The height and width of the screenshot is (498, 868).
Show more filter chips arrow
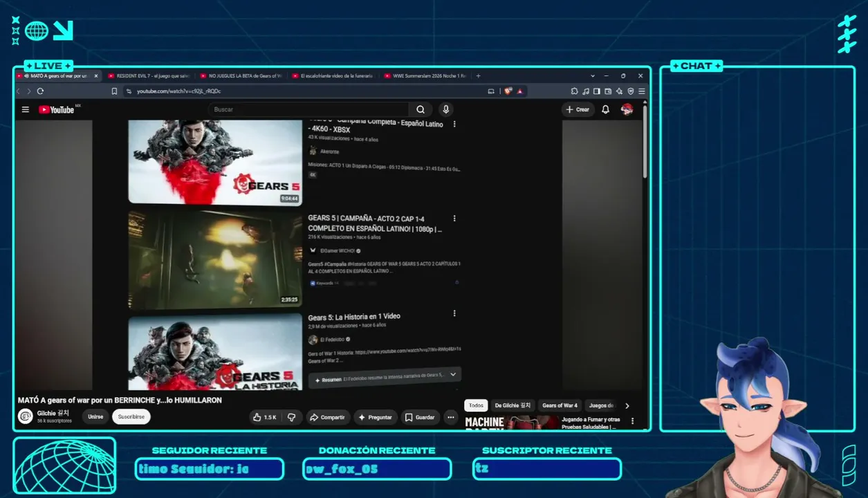point(627,406)
